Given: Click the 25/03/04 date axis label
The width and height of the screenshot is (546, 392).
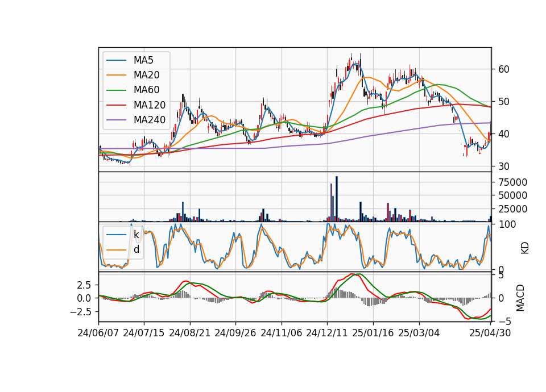Looking at the screenshot, I should 419,333.
